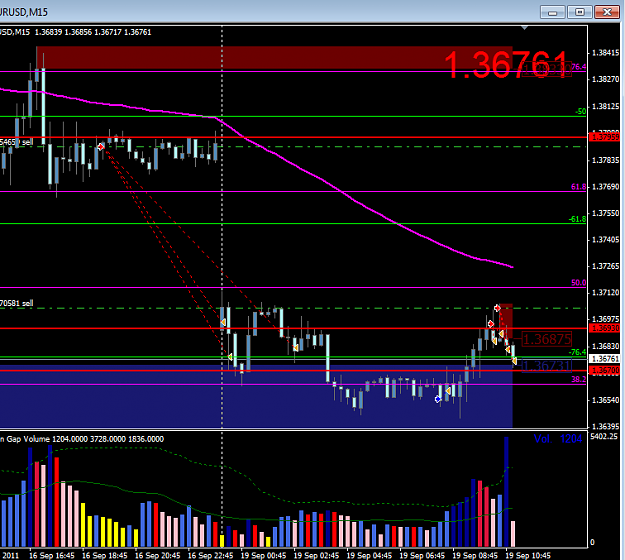
Task: Click the current bid price tag 1.36761 on the scale
Action: [605, 359]
